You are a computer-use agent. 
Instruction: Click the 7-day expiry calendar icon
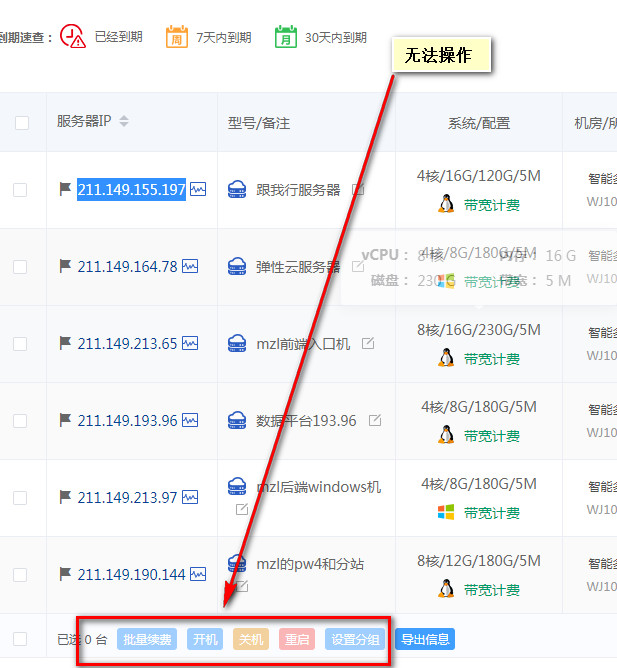(177, 37)
